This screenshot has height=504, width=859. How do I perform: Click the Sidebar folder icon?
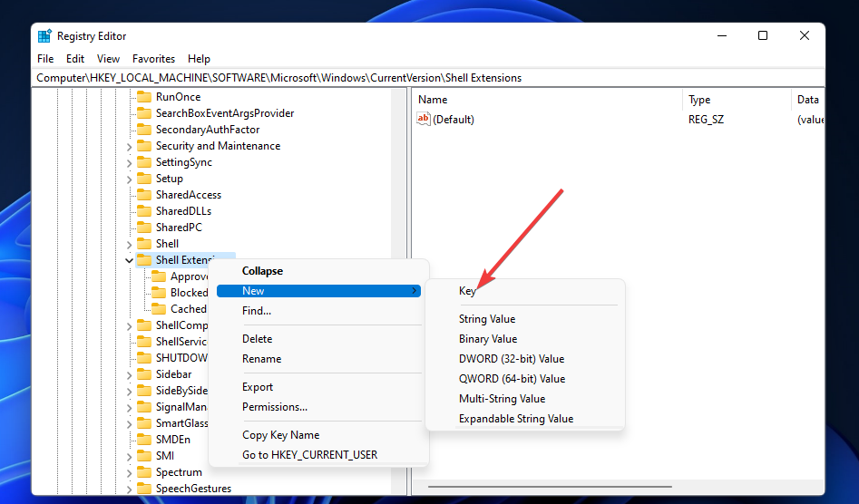(144, 374)
